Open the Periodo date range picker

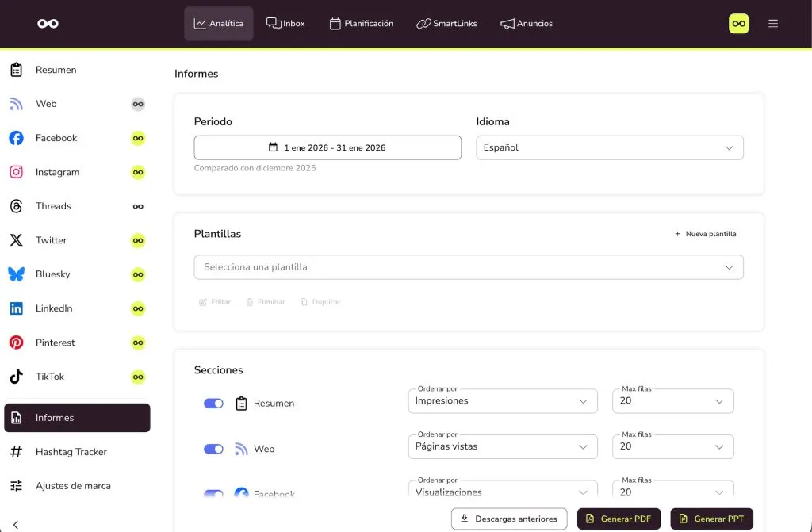coord(327,147)
